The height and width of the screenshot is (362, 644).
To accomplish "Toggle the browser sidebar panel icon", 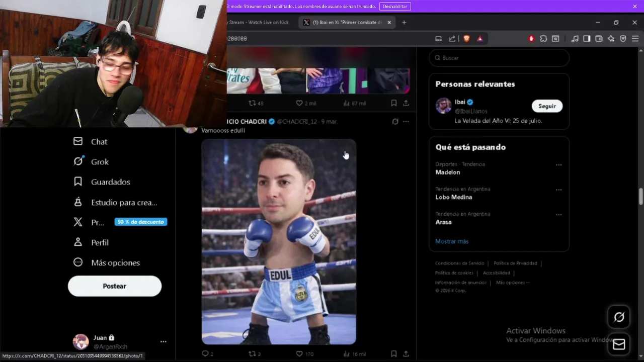I will (587, 39).
